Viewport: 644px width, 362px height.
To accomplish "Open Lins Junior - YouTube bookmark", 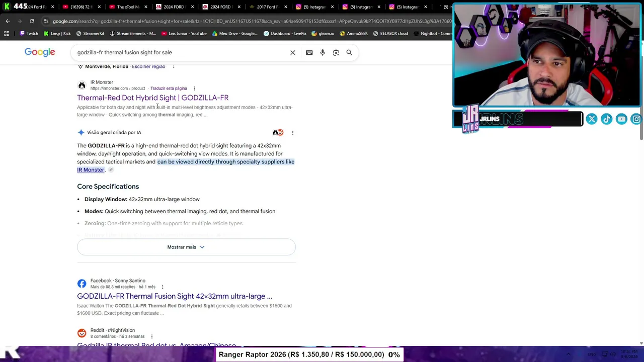I will (184, 34).
